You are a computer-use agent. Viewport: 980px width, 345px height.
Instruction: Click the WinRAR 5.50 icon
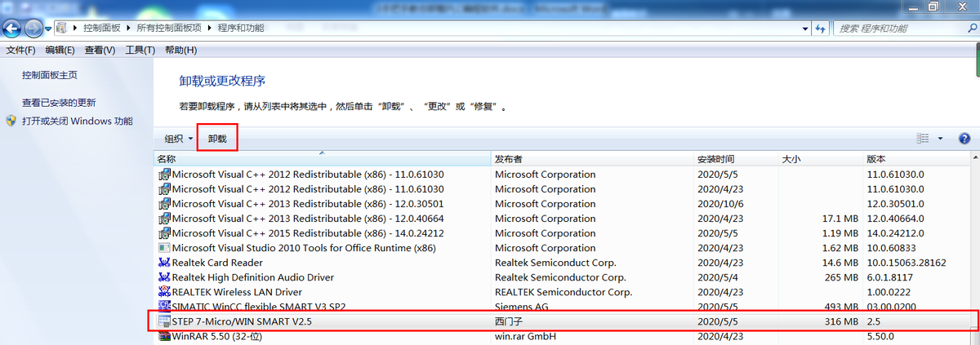(164, 336)
